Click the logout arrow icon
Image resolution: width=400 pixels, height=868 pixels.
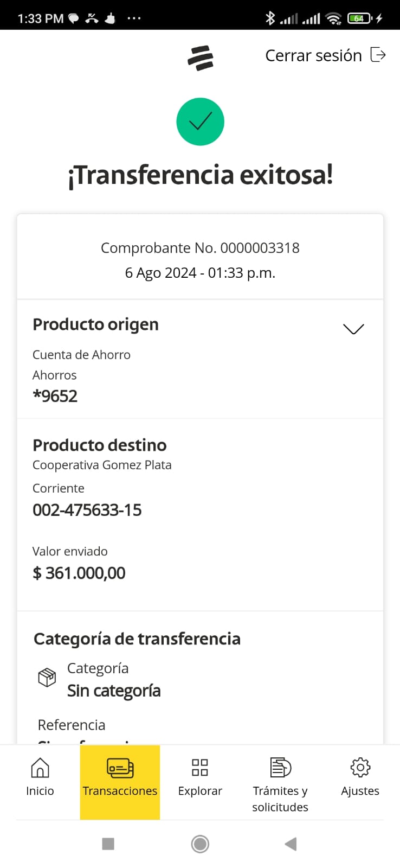(x=378, y=55)
